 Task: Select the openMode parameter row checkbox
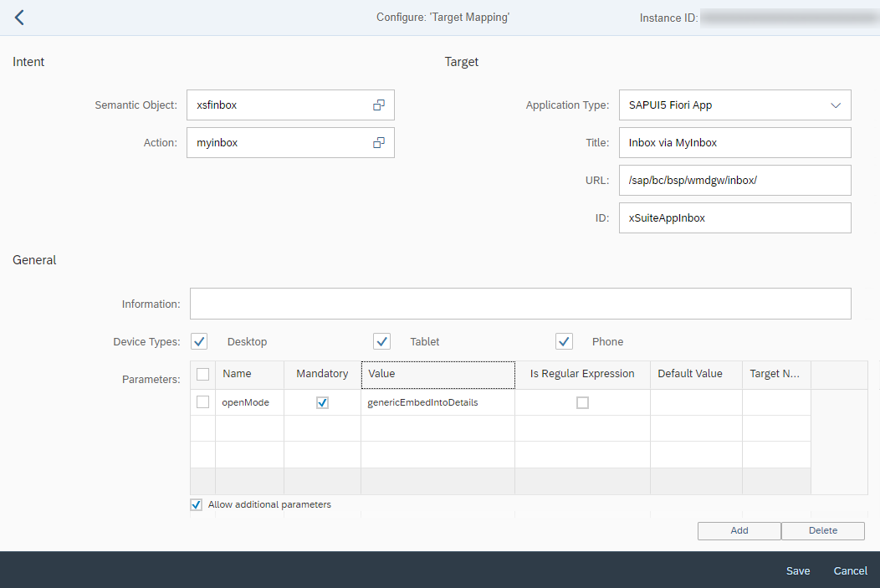[x=202, y=402]
